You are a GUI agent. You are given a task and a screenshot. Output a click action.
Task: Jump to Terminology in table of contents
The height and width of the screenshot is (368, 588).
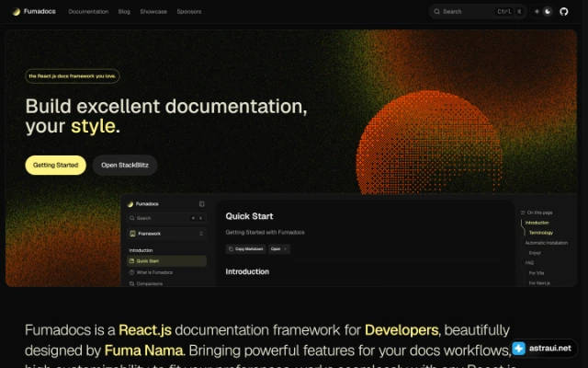(x=541, y=233)
